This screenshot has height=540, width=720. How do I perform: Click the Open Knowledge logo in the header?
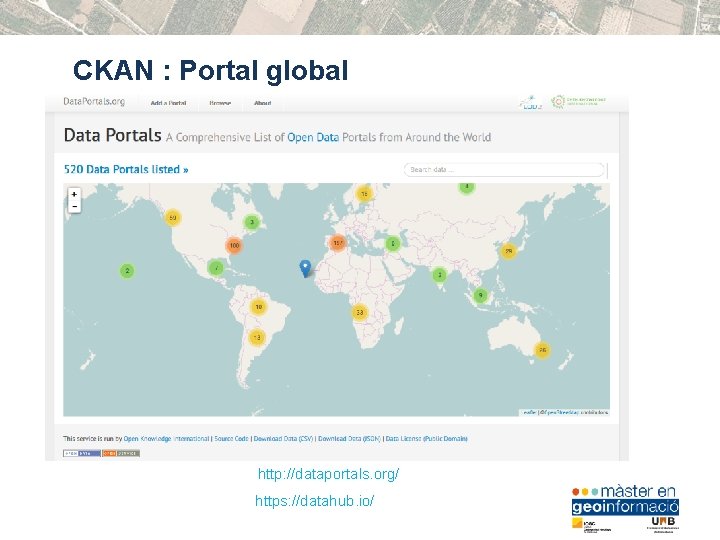(x=579, y=101)
